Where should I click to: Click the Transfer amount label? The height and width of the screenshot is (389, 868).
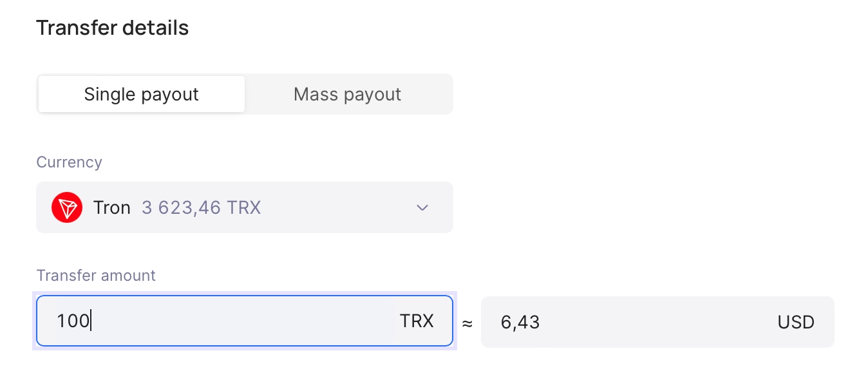(x=96, y=276)
